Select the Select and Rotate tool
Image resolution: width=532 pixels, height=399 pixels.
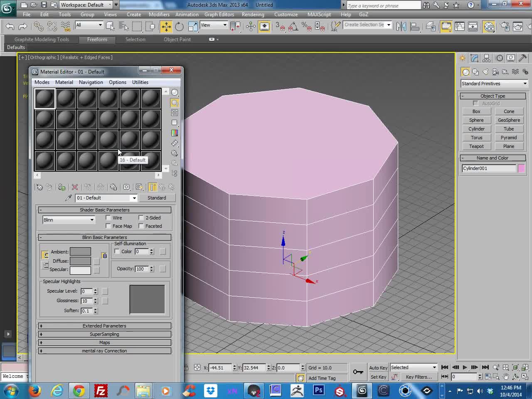(x=179, y=27)
